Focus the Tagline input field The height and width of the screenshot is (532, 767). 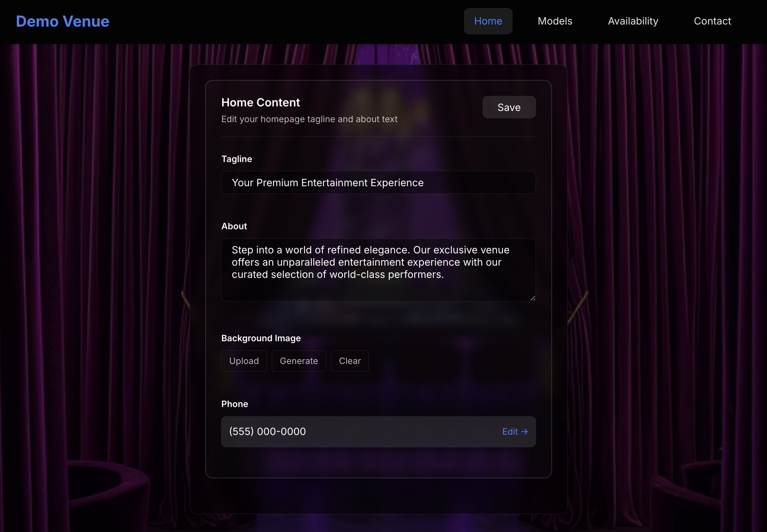coord(378,182)
